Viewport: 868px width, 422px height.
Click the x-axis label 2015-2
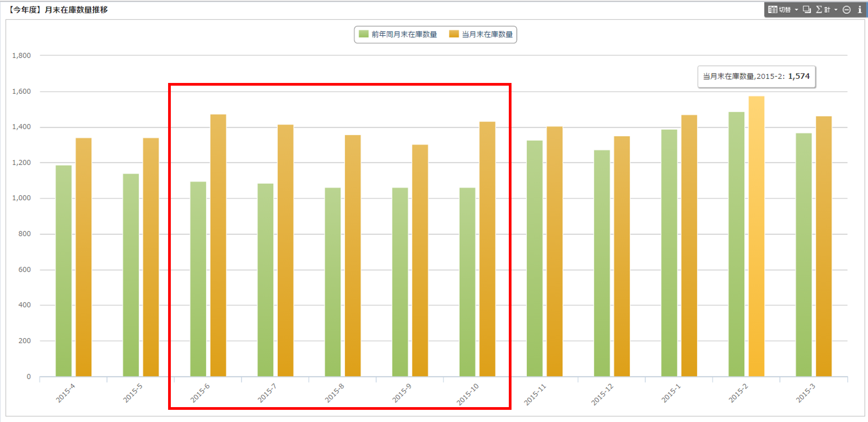pyautogui.click(x=738, y=393)
